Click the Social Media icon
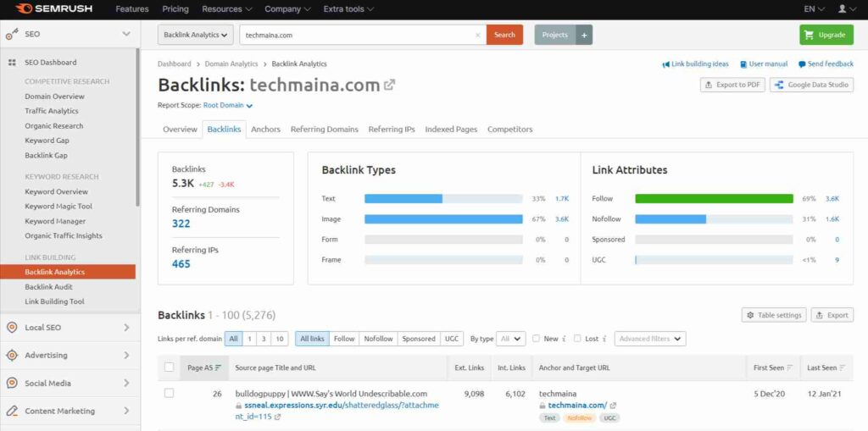The image size is (868, 431). pyautogui.click(x=12, y=383)
